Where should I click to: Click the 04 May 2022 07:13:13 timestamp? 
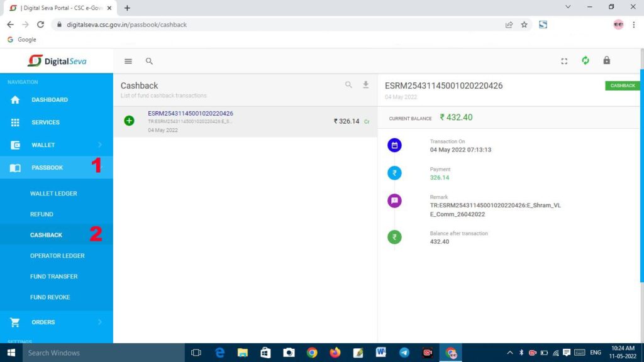coord(460,150)
